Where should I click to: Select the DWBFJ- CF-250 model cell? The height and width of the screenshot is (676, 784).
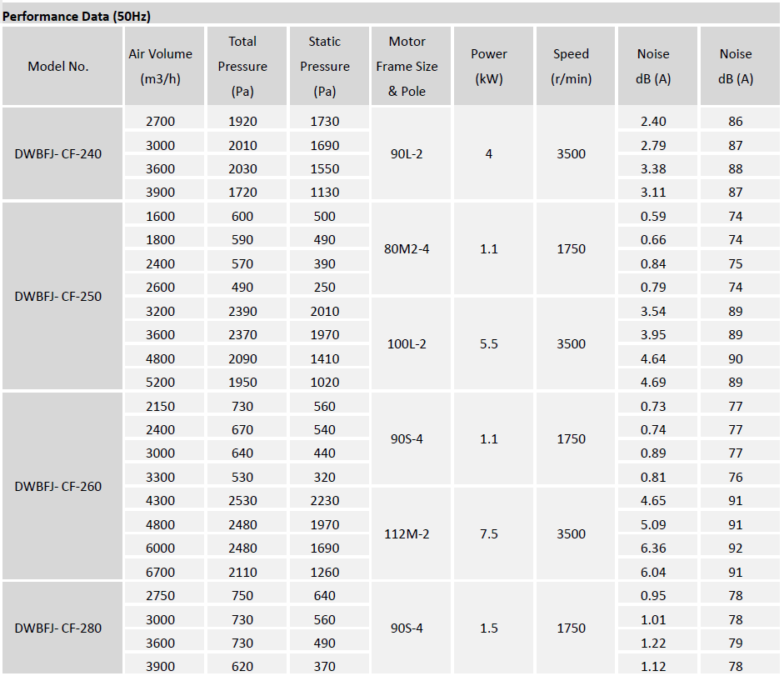click(58, 296)
